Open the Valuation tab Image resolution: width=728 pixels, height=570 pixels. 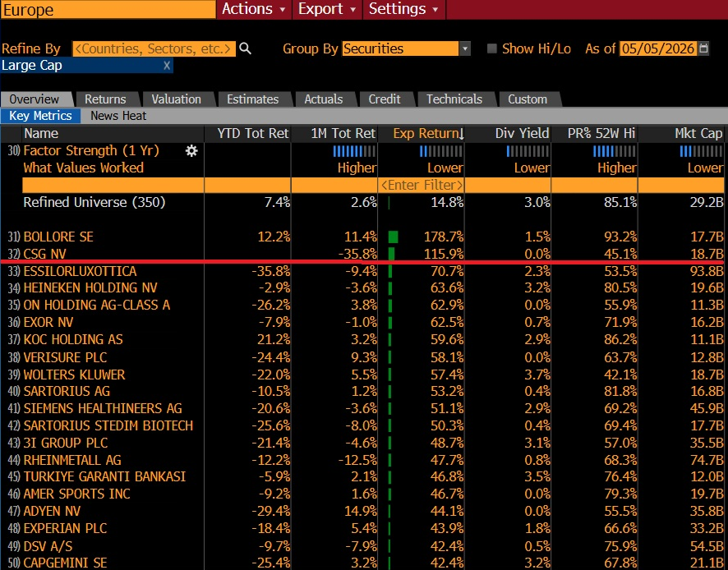click(x=177, y=99)
